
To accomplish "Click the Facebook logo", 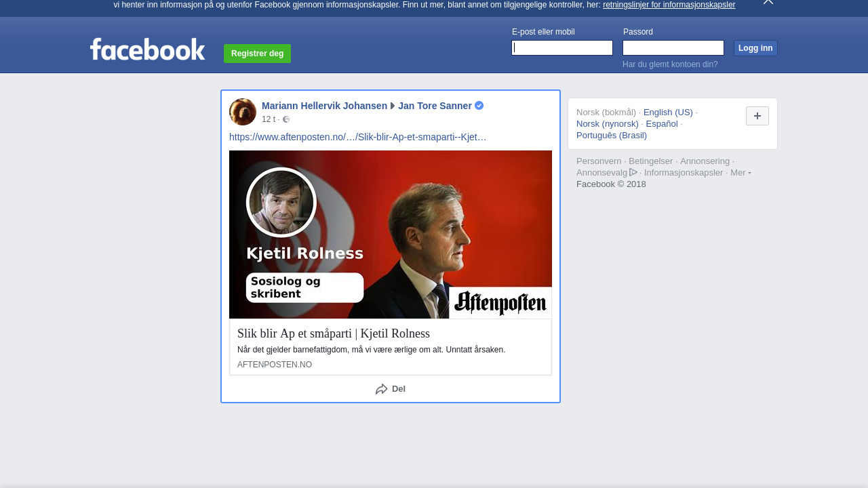I will pyautogui.click(x=147, y=49).
